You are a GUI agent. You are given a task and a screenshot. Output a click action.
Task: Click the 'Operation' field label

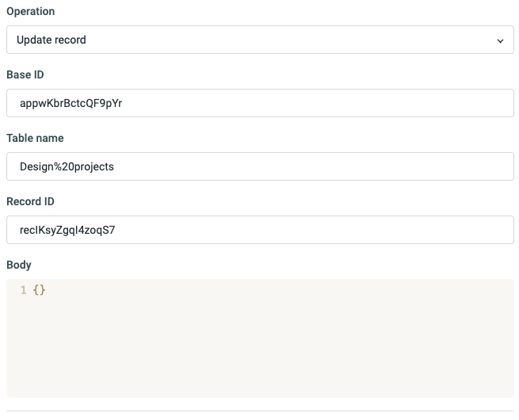pos(31,12)
